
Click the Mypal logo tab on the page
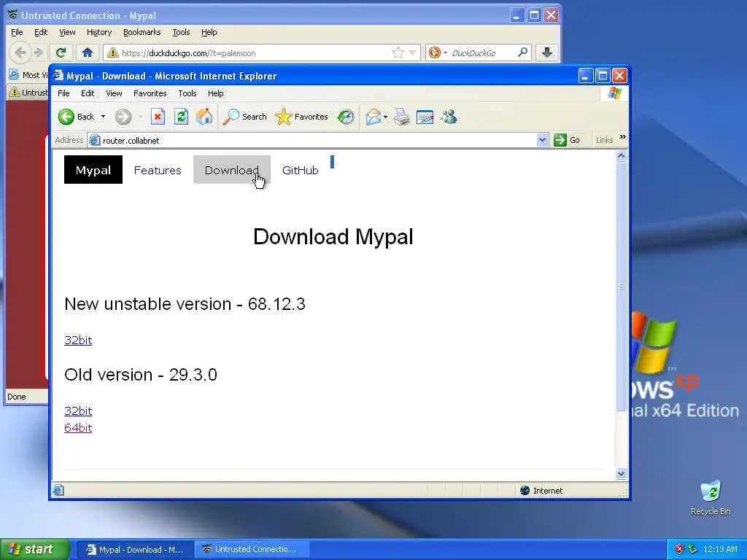tap(93, 170)
